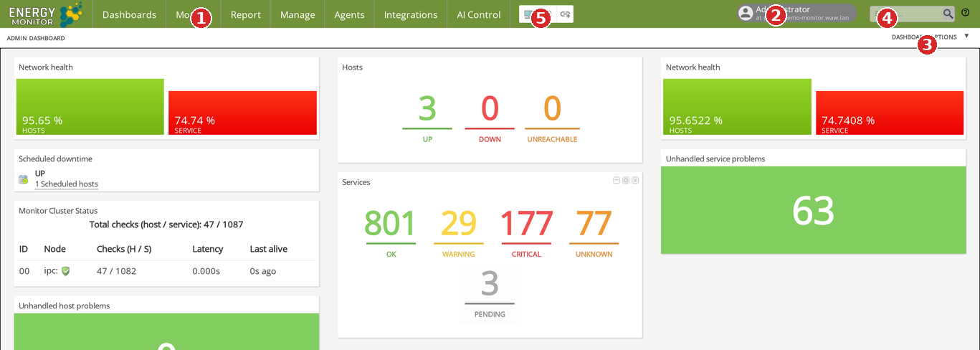Click the magnifying glass search icon
The width and height of the screenshot is (980, 350).
[948, 14]
